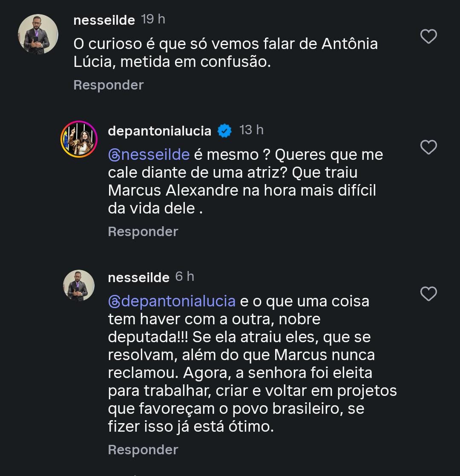View depantonialucia's story from the ringed avatar
460x476 pixels.
click(x=79, y=139)
